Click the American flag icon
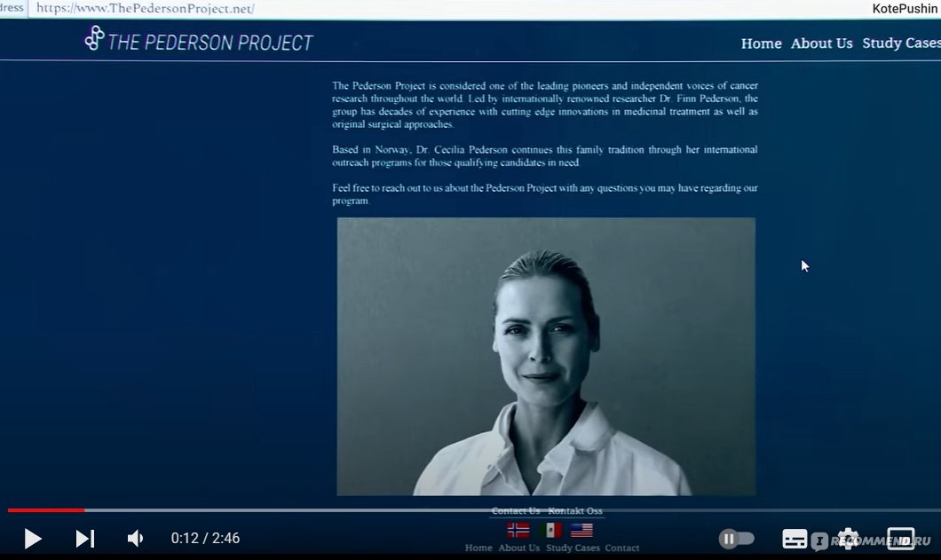The width and height of the screenshot is (941, 560). tap(581, 530)
